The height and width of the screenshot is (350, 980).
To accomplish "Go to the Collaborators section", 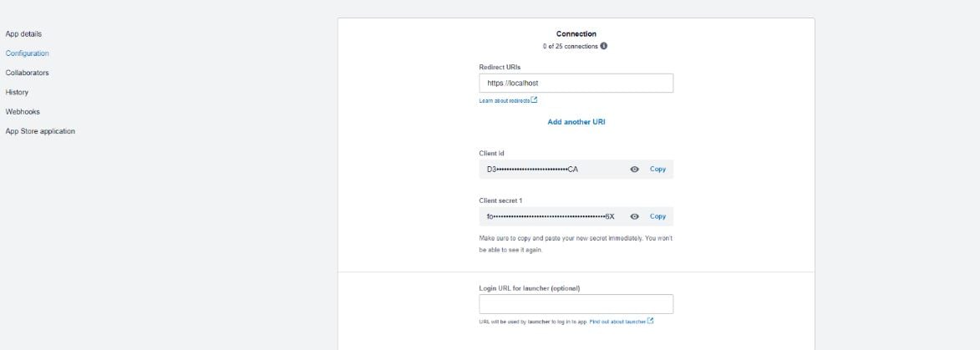I will tap(27, 74).
